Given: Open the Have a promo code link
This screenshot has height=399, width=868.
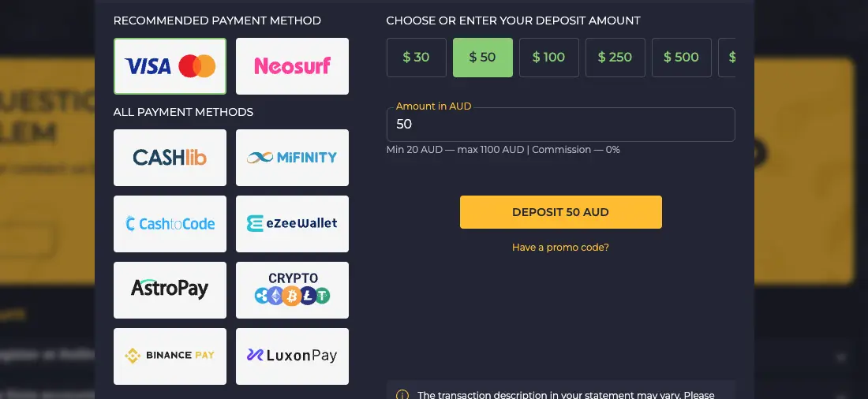Looking at the screenshot, I should [x=561, y=248].
